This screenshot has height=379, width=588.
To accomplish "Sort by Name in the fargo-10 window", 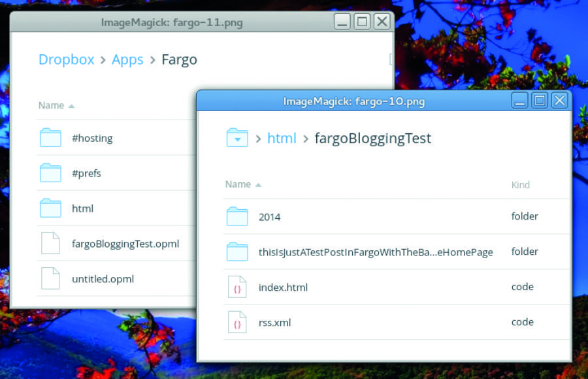I will 243,184.
